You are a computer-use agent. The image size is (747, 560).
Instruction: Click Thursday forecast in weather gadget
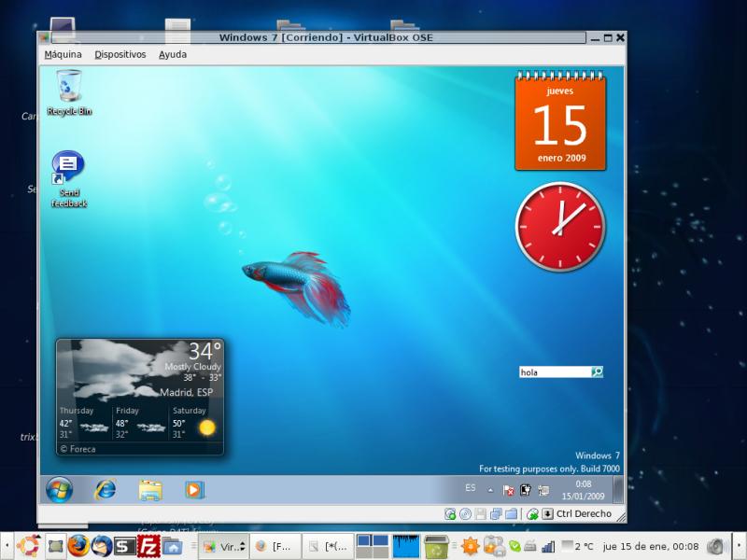[x=84, y=424]
